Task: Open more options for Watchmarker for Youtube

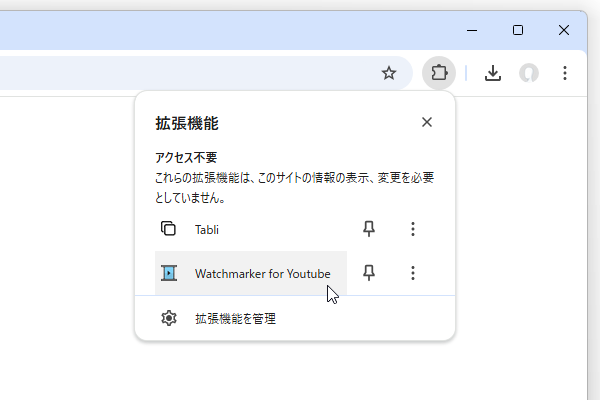Action: (412, 273)
